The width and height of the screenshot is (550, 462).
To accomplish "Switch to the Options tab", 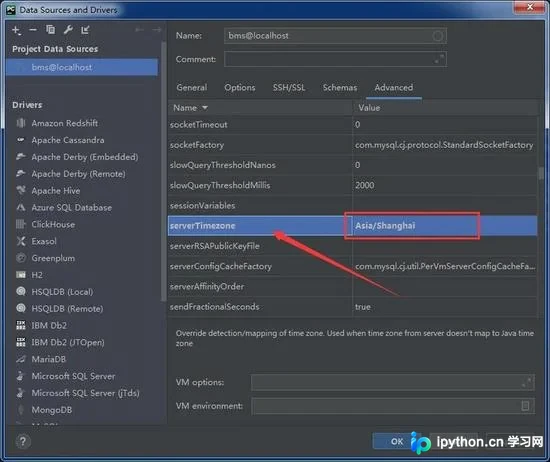I will click(x=240, y=88).
